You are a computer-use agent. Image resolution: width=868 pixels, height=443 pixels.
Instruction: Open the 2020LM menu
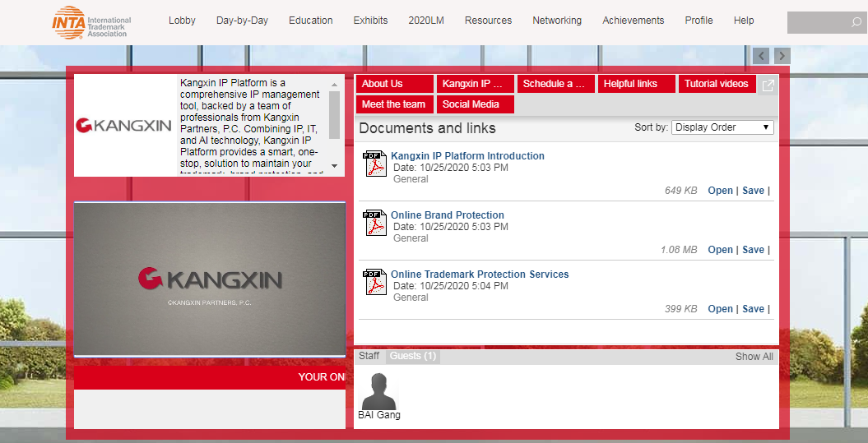pos(426,21)
